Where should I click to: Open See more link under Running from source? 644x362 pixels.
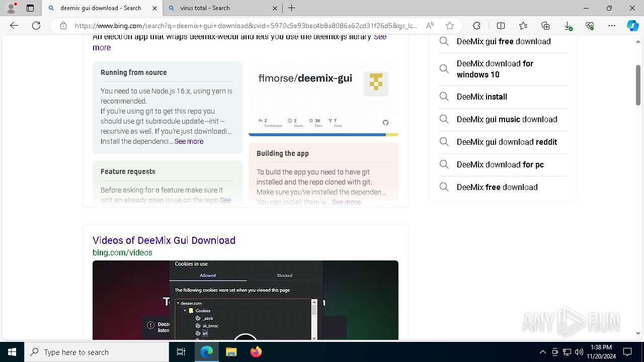pos(189,141)
